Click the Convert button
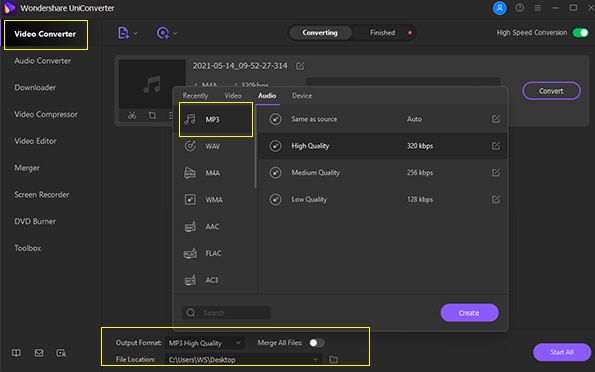595x372 pixels. point(551,91)
